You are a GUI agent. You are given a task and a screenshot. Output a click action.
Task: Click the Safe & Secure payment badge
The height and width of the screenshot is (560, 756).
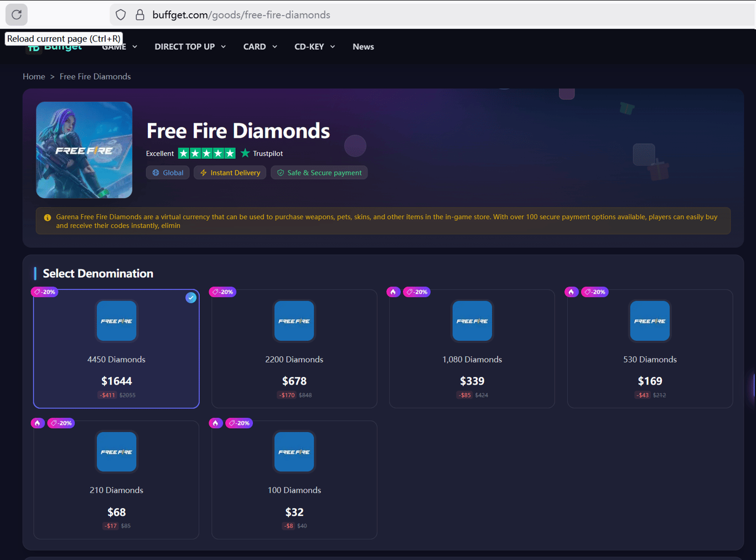(x=319, y=173)
